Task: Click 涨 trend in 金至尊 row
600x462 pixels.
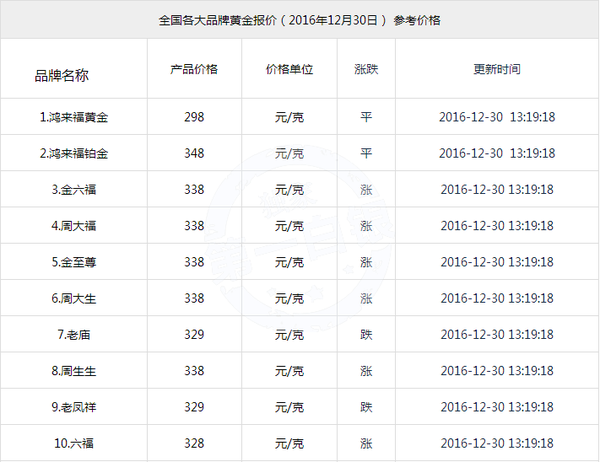Action: click(366, 262)
